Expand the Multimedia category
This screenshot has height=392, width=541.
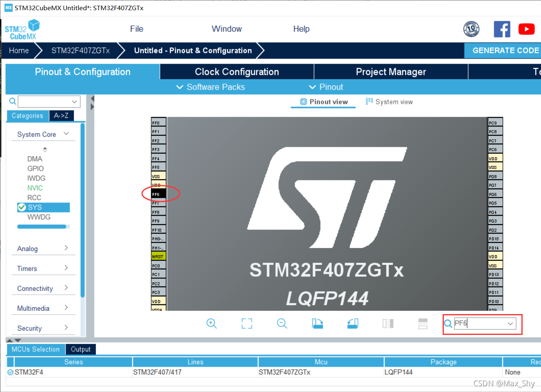point(66,308)
